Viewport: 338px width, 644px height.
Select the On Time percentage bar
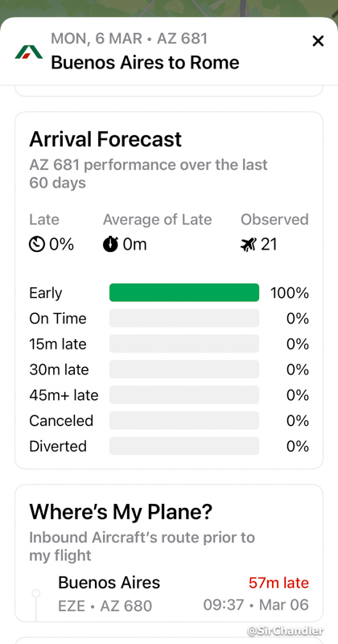click(184, 318)
